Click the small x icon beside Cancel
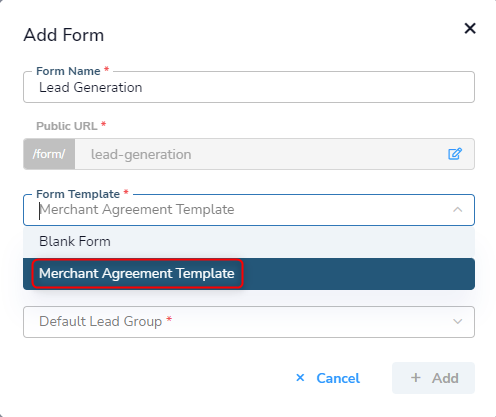This screenshot has width=496, height=417. (x=300, y=378)
